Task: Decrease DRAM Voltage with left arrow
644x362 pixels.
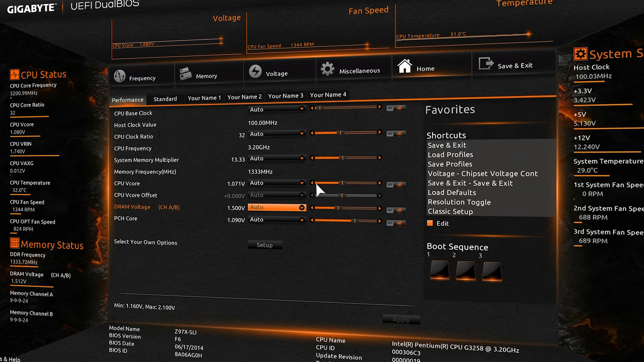Action: 312,208
